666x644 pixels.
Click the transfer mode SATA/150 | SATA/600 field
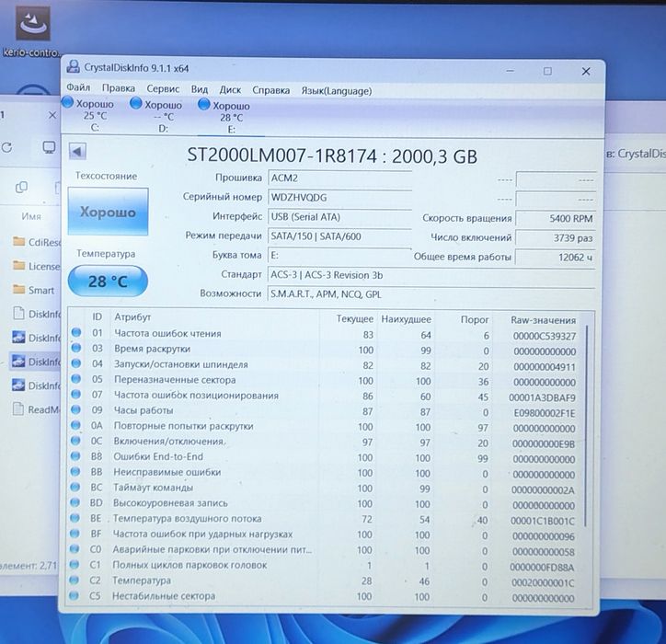pyautogui.click(x=339, y=236)
